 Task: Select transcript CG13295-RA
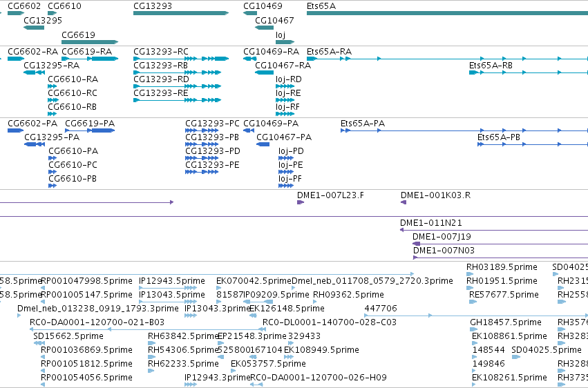(34, 72)
